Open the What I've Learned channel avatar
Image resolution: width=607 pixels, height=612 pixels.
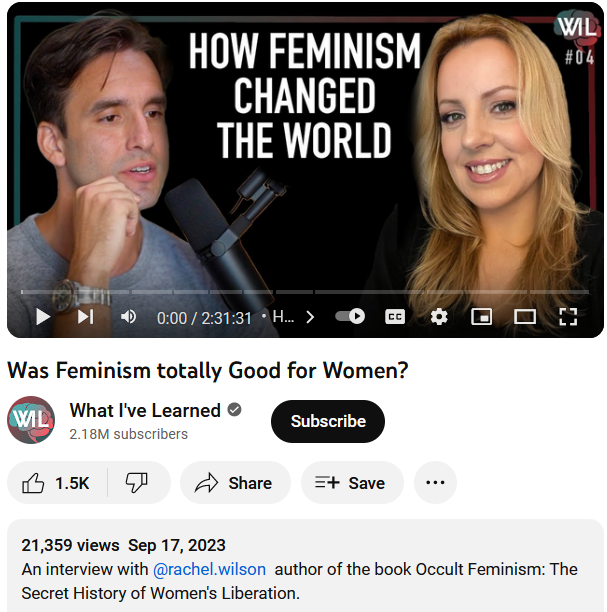click(x=31, y=420)
